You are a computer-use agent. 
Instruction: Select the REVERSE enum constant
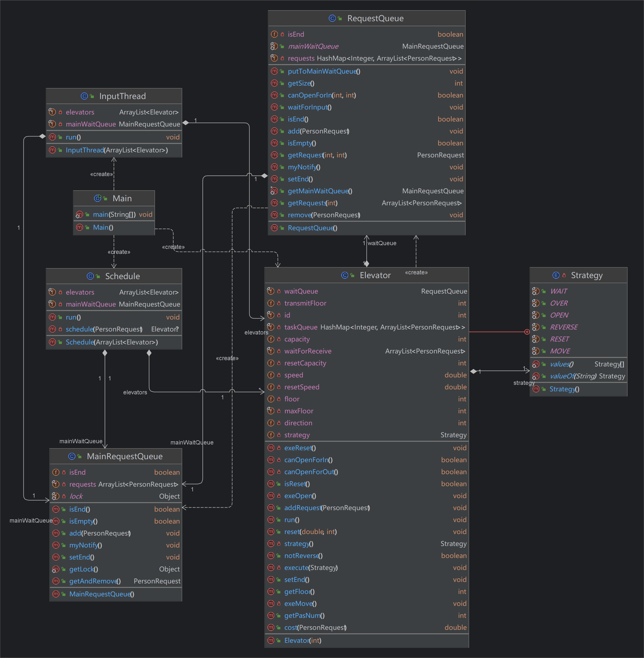click(x=578, y=327)
